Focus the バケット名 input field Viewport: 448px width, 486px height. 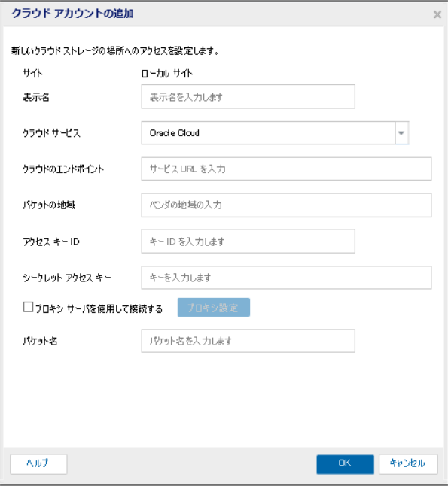[x=248, y=341]
